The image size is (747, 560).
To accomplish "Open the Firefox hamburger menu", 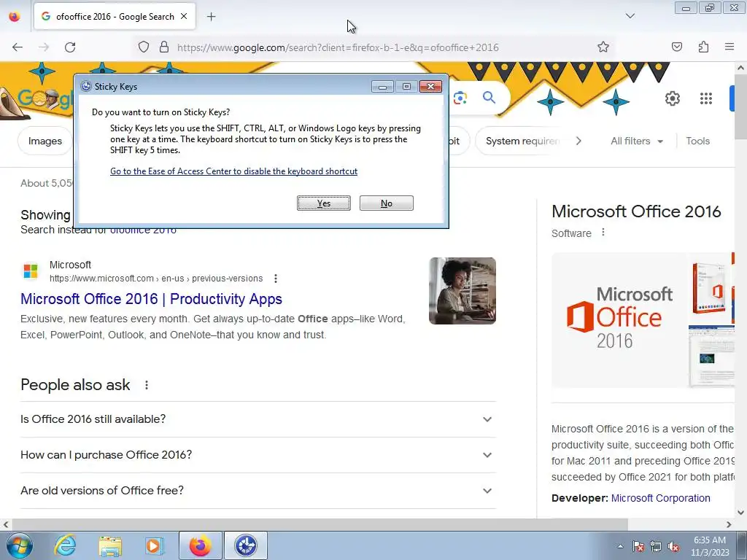I will pos(729,47).
